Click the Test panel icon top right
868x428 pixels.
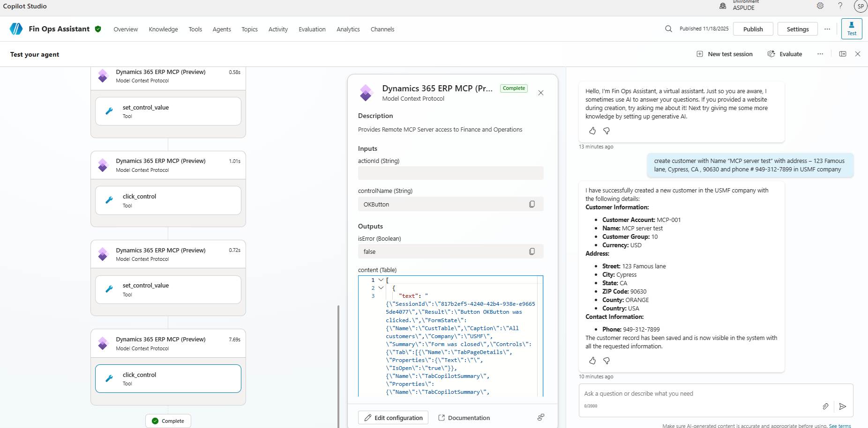[851, 29]
